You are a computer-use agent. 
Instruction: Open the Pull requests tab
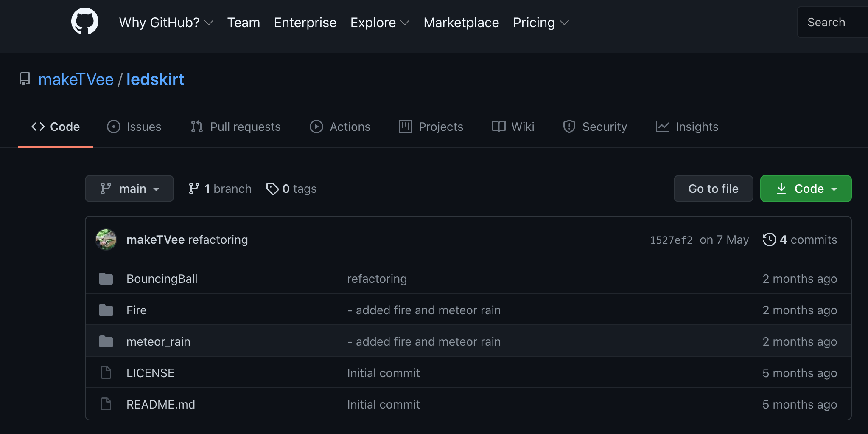[x=236, y=127]
